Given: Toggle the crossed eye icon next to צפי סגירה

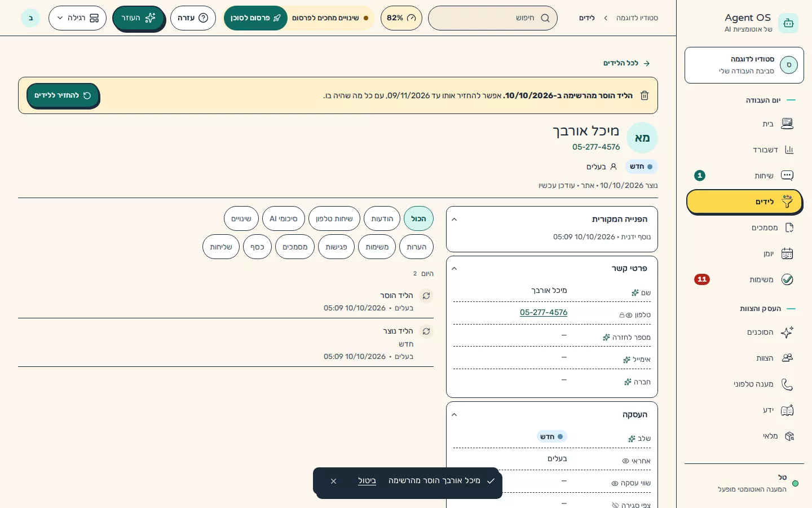Looking at the screenshot, I should point(615,505).
